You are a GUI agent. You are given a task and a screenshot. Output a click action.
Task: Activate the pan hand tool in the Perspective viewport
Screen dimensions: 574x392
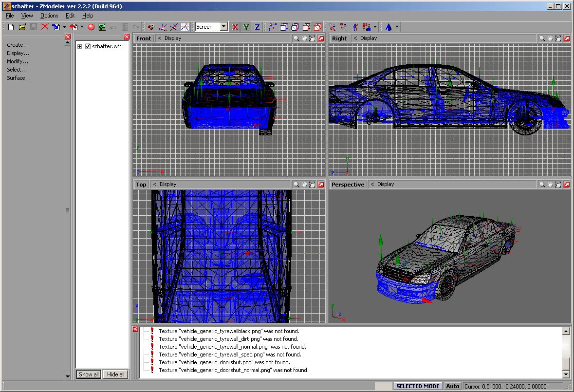click(x=549, y=184)
